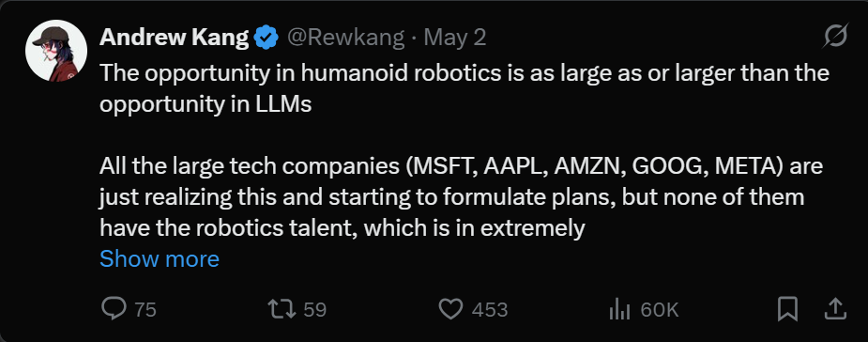Click the humanoid robotics opening sentence
Viewport: 868px width, 342px height.
pyautogui.click(x=464, y=88)
